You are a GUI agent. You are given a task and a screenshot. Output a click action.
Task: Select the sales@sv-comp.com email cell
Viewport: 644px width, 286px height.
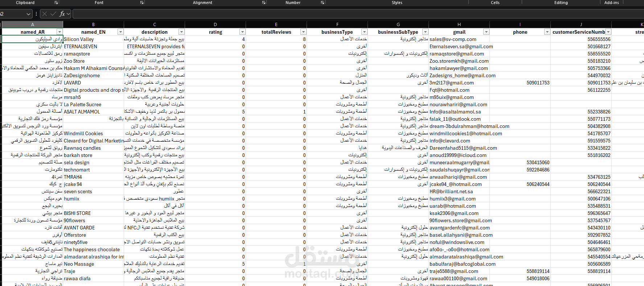[459, 39]
